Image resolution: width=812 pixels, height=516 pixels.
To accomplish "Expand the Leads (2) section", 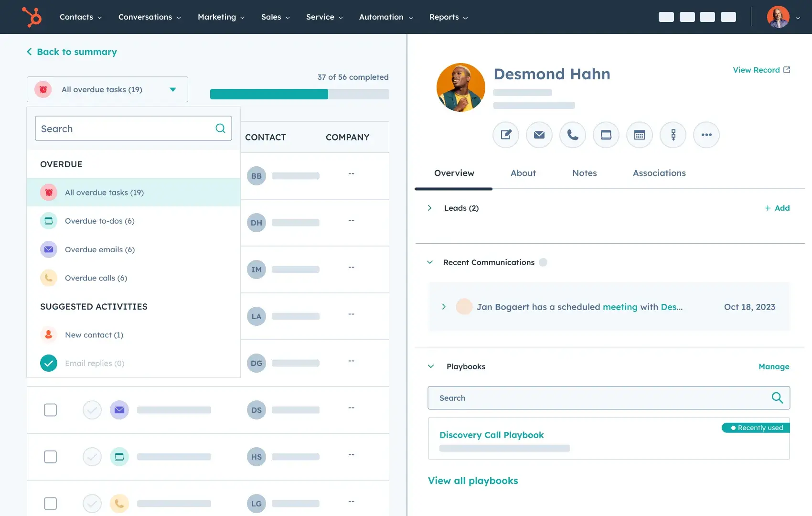I will click(x=429, y=208).
